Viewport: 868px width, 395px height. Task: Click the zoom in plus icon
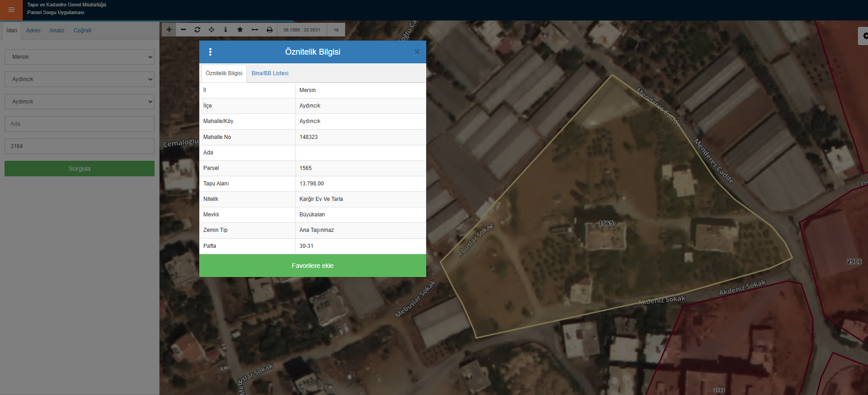click(169, 30)
